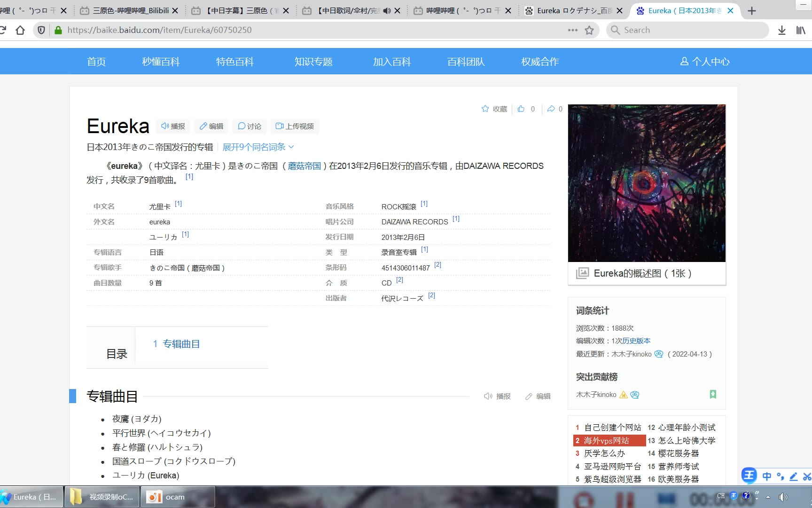Click the 收藏 star icon

(x=485, y=109)
